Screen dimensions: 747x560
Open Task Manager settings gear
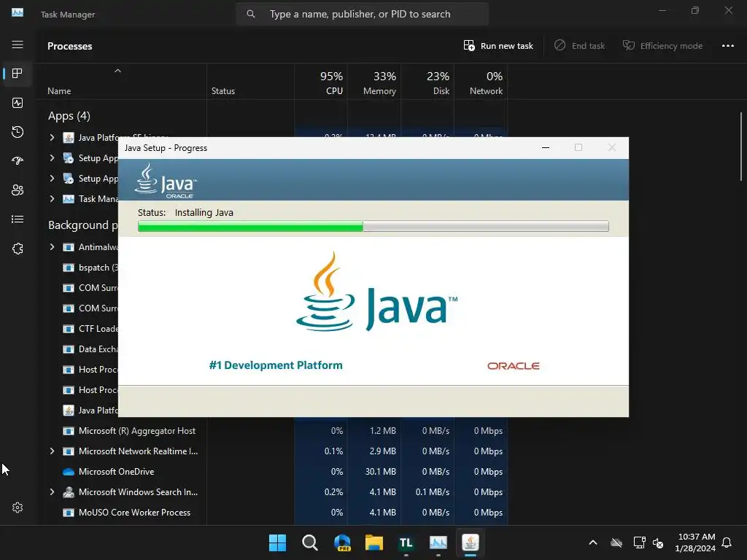coord(18,507)
